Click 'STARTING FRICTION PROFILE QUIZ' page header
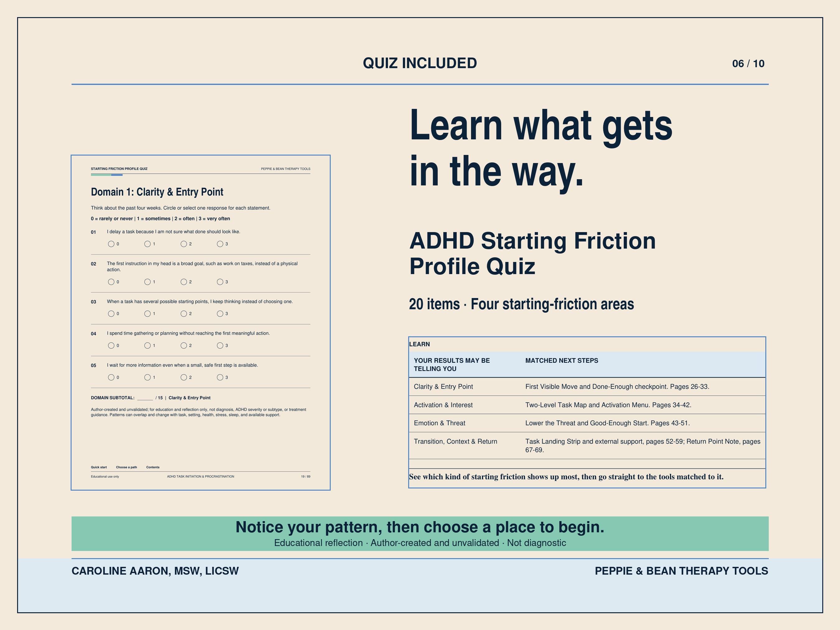The width and height of the screenshot is (840, 630). click(119, 169)
